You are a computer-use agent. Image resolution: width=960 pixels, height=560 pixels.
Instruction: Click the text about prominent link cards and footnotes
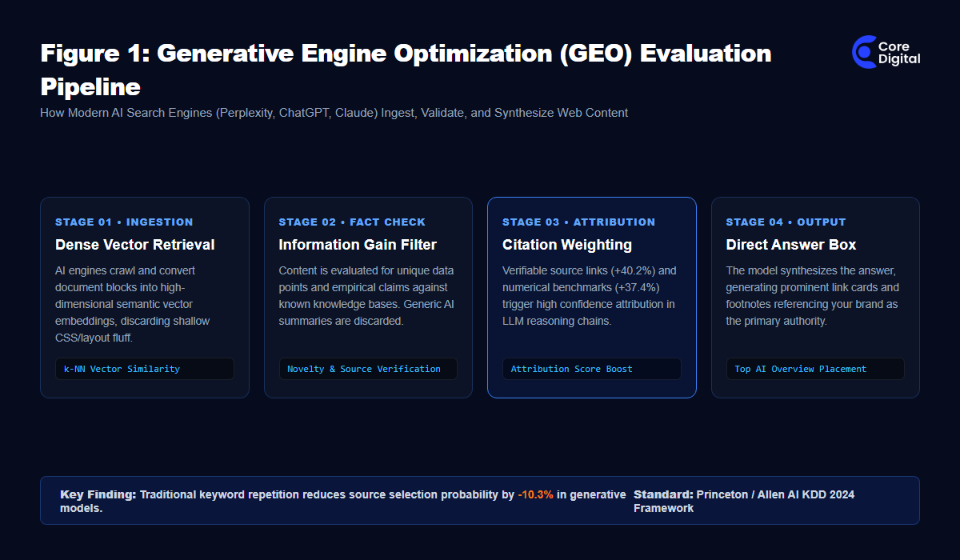click(x=813, y=295)
